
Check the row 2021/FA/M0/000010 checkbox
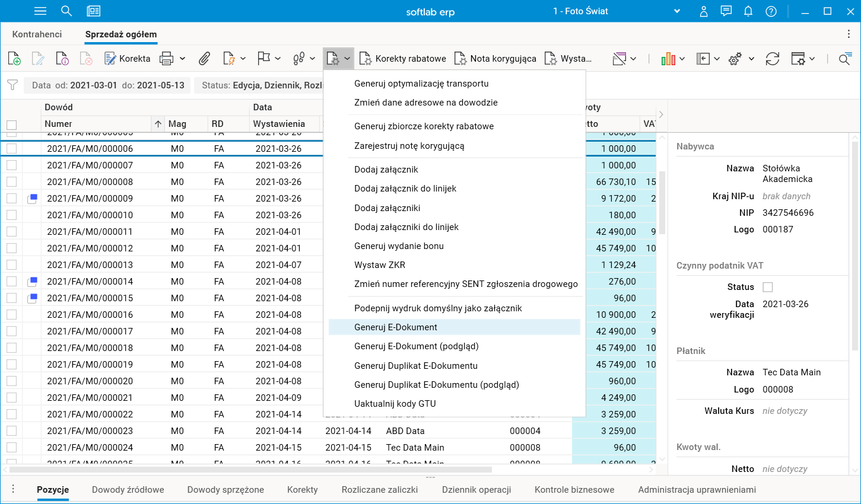12,215
